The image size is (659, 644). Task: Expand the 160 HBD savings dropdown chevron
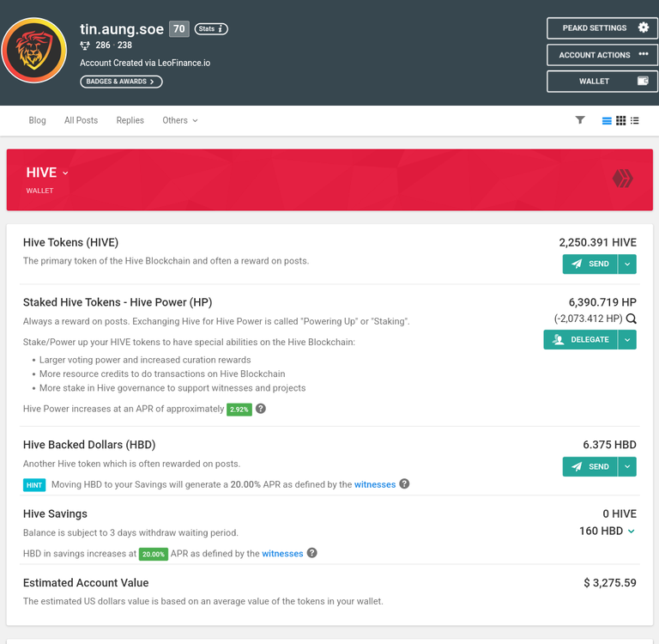(631, 532)
